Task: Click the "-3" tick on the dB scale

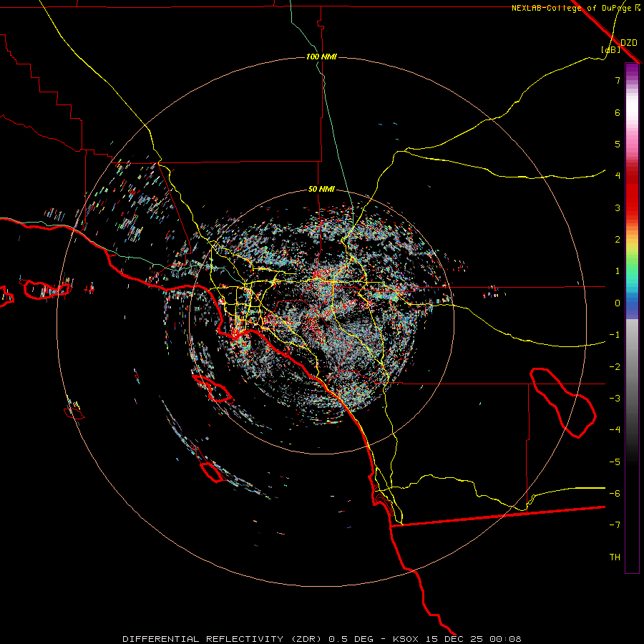Action: click(x=615, y=399)
